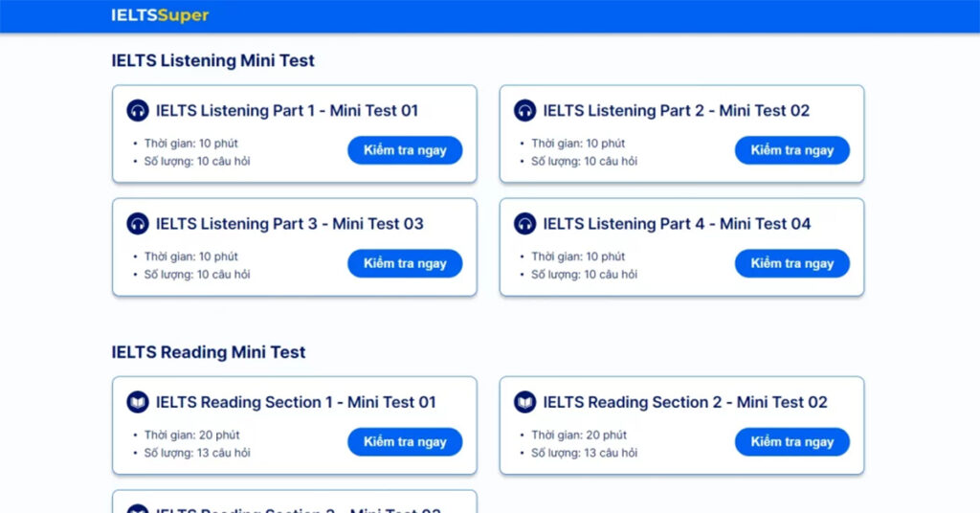Start Reading Section 1 with Kiểm tra ngay

pos(405,441)
